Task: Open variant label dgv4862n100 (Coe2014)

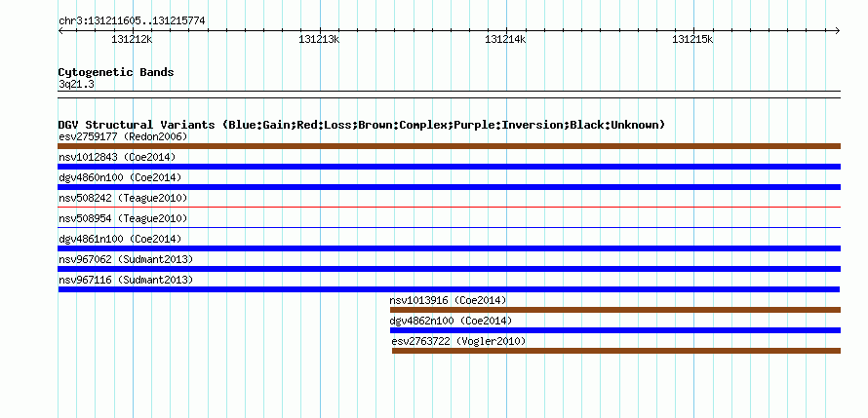Action: point(452,321)
